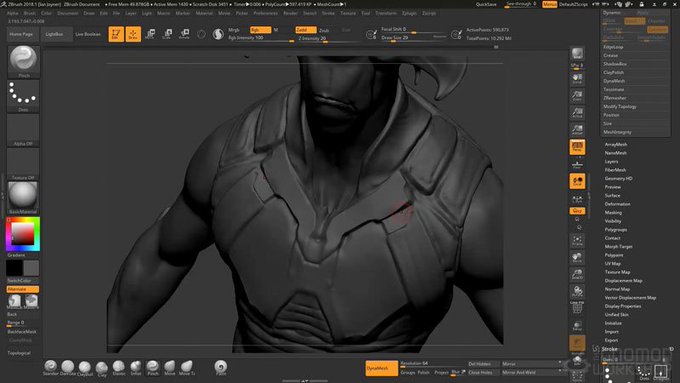Click the Frame mesh icon
The height and width of the screenshot is (383, 680).
click(577, 240)
